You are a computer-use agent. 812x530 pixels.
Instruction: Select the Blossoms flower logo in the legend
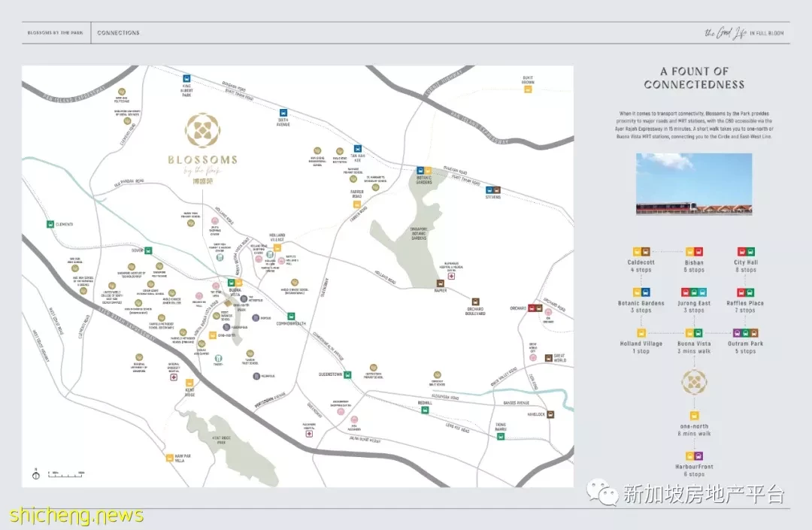pyautogui.click(x=694, y=382)
